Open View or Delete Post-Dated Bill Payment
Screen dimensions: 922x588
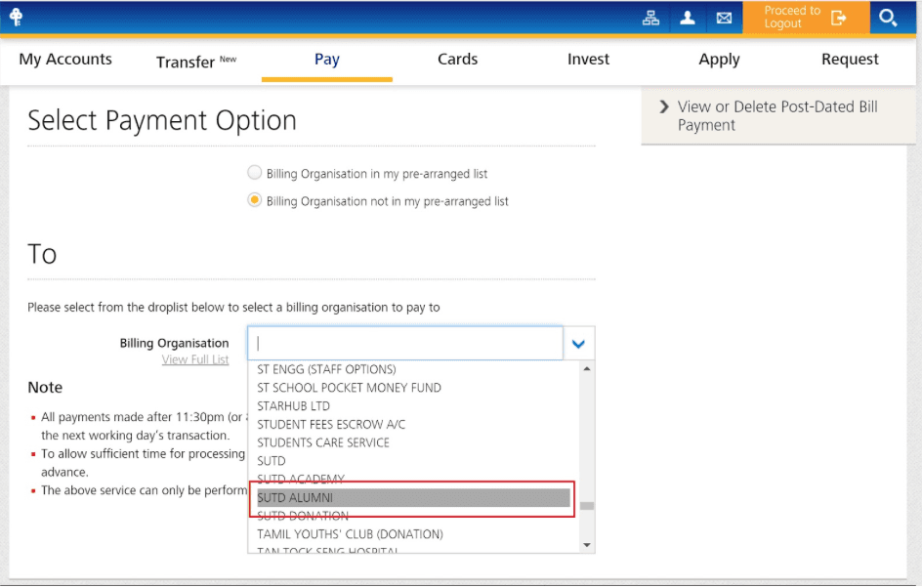(x=777, y=116)
